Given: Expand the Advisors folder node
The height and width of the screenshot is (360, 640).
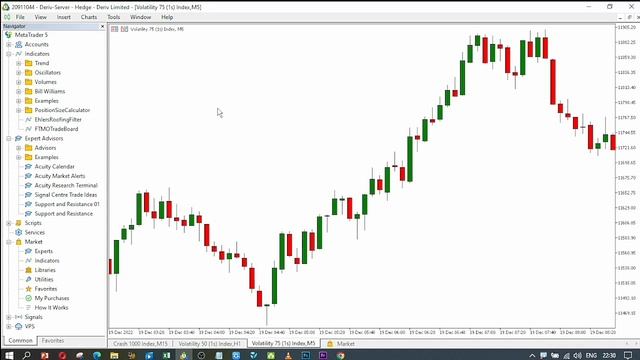Looking at the screenshot, I should point(18,148).
